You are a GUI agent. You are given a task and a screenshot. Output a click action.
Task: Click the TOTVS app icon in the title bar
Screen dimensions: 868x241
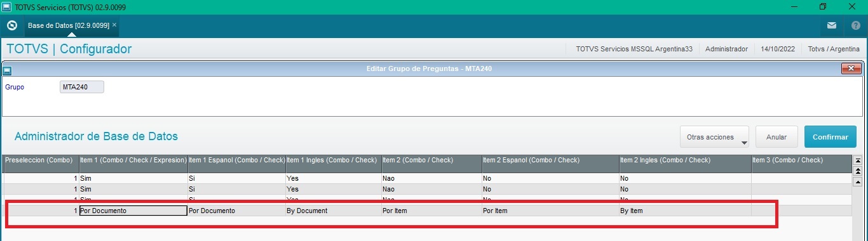pyautogui.click(x=6, y=6)
